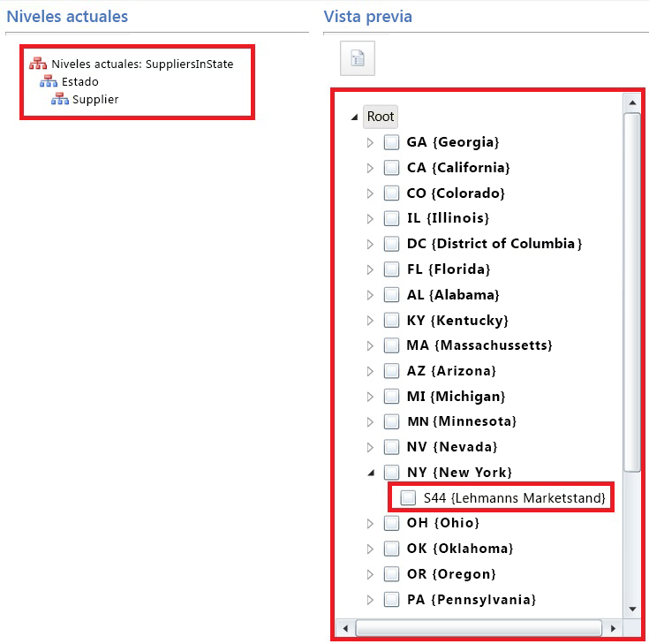Click the vertical scrollbar up arrow
Screen dimensions: 649x644
pos(631,102)
